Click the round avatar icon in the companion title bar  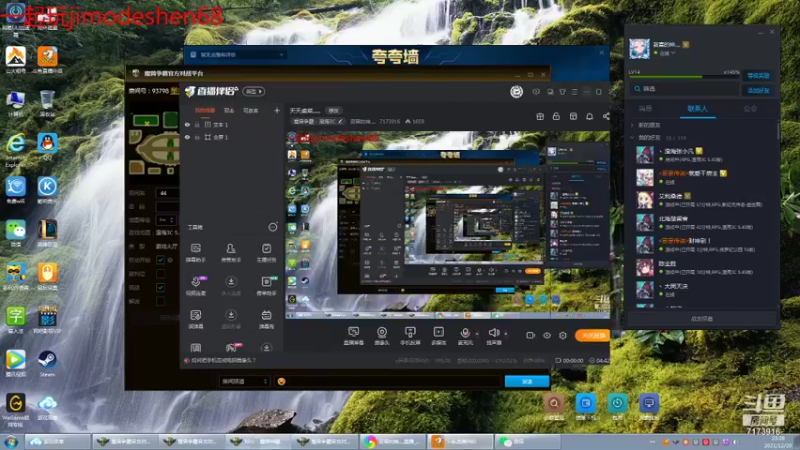(x=516, y=92)
